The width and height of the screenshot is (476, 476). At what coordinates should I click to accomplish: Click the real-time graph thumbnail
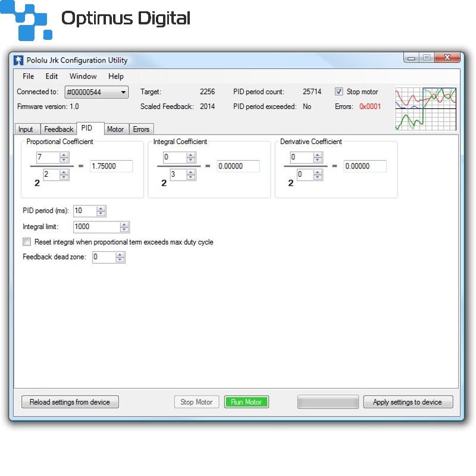[x=425, y=109]
